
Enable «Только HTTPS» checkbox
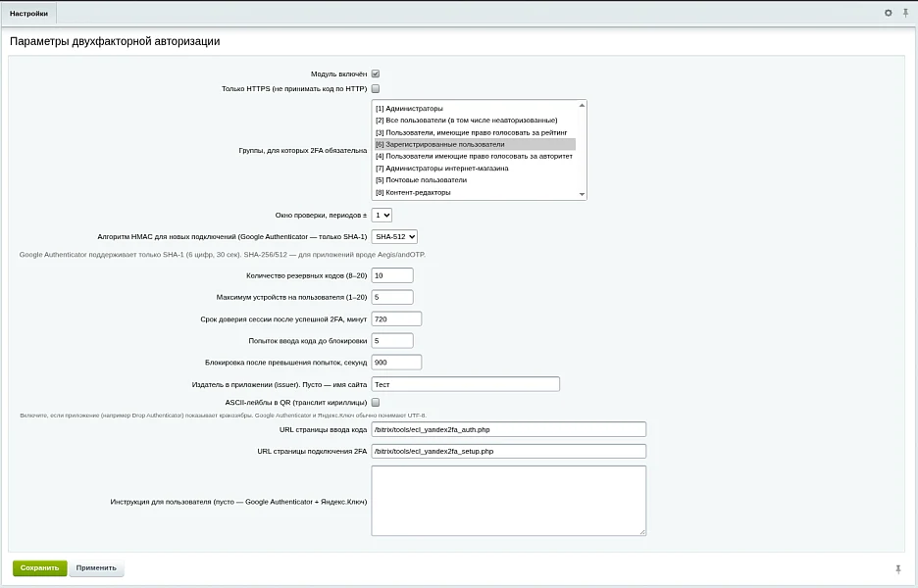pos(376,89)
